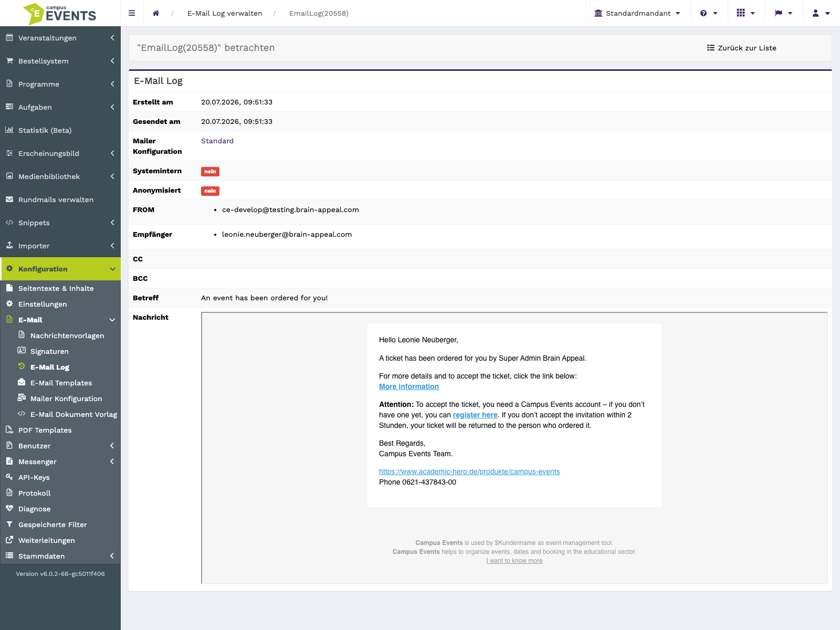Click the register here link
Viewport: 840px width, 630px height.
pyautogui.click(x=475, y=415)
